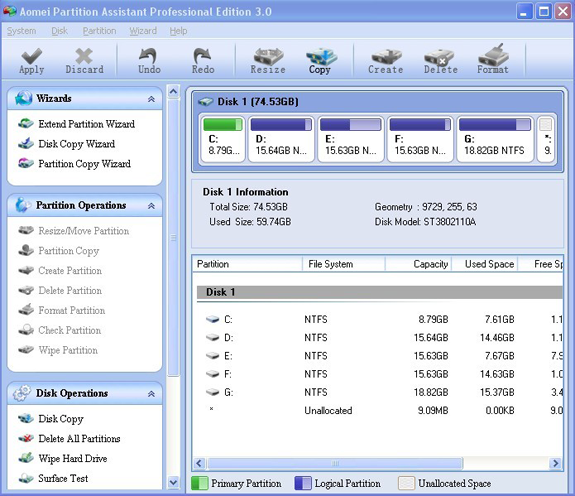Click the Disk 1 (74.53GB) header icon
The height and width of the screenshot is (496, 575).
205,102
